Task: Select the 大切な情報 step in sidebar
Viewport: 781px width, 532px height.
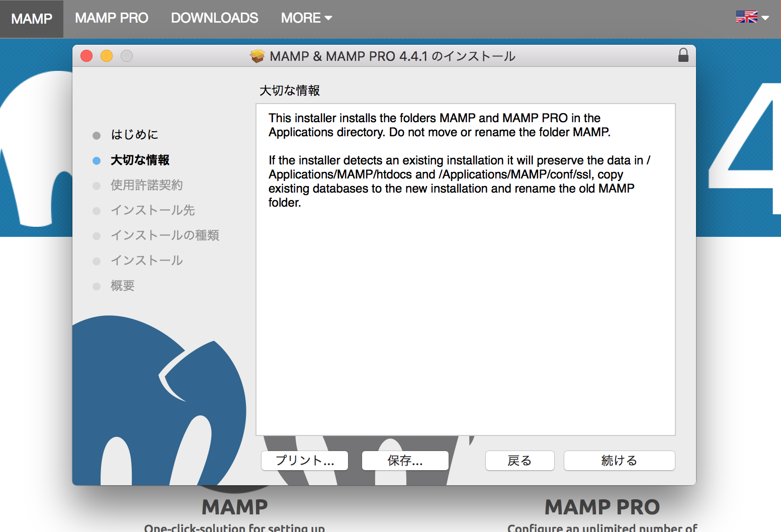Action: [x=140, y=160]
